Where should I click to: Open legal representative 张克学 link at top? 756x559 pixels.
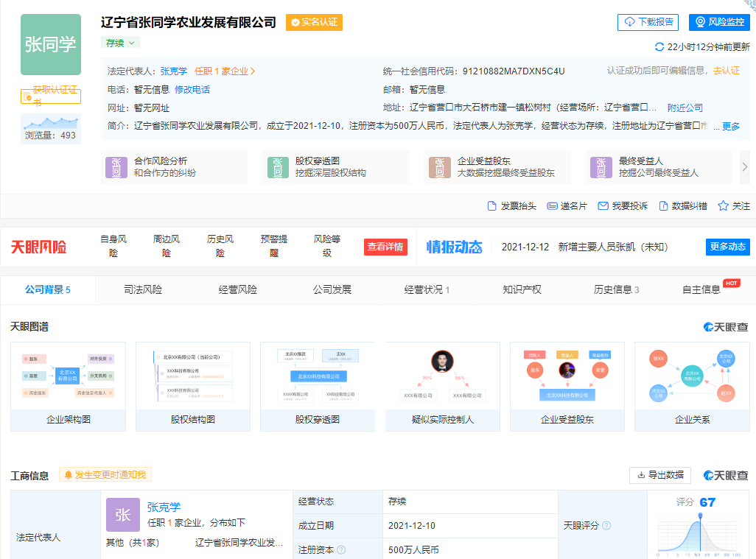click(x=174, y=71)
